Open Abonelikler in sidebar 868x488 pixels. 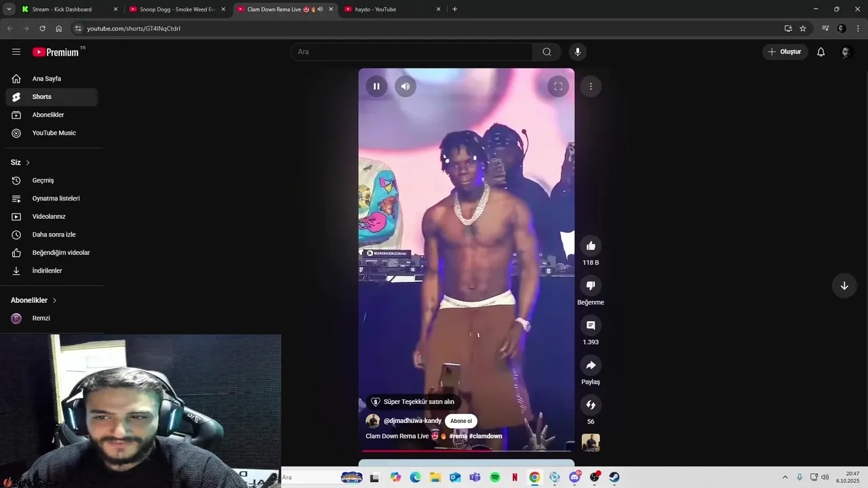coord(52,115)
